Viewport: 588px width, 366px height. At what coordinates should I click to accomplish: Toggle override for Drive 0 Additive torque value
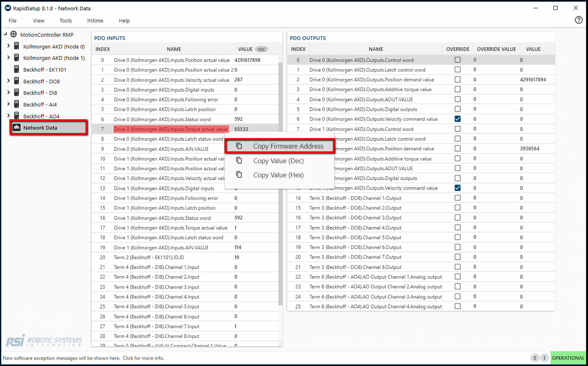[458, 89]
